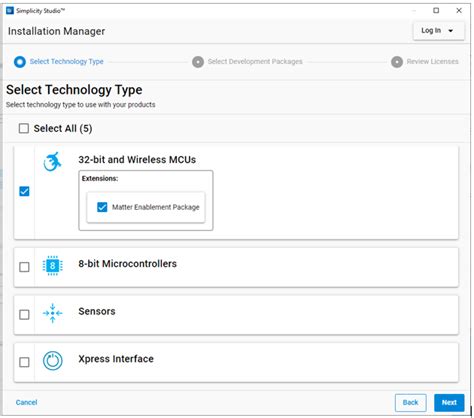Click the Select Technology Type page heading
Screen dimensions: 474x418
[x=74, y=90]
